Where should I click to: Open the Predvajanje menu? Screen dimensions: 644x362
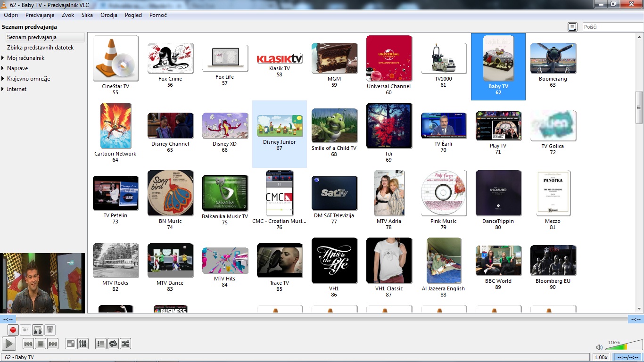point(40,15)
